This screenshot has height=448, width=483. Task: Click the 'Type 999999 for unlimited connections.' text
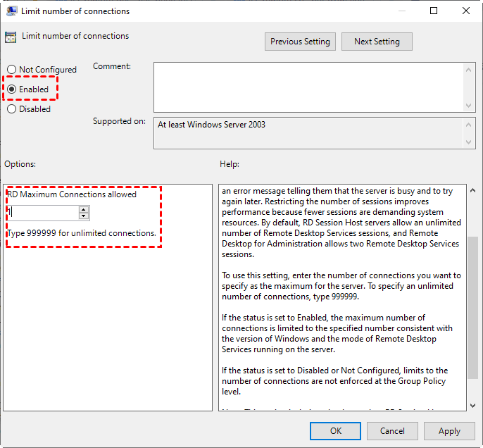(82, 233)
